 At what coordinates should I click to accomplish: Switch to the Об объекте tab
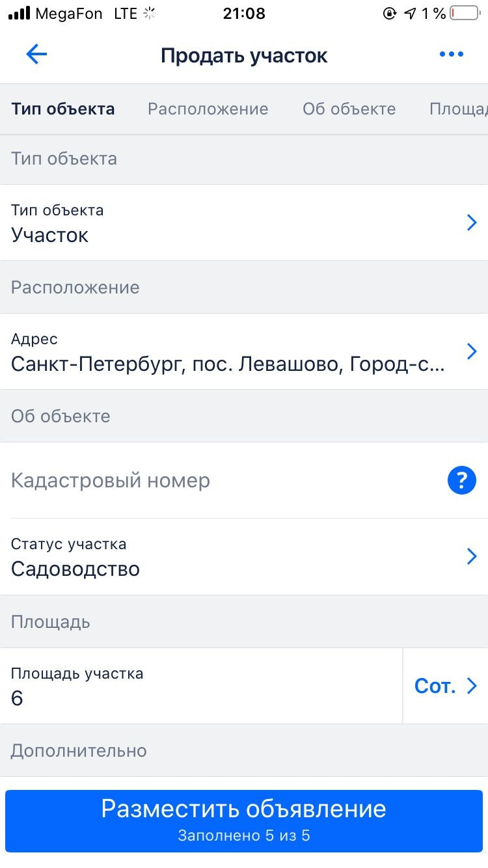coord(349,109)
